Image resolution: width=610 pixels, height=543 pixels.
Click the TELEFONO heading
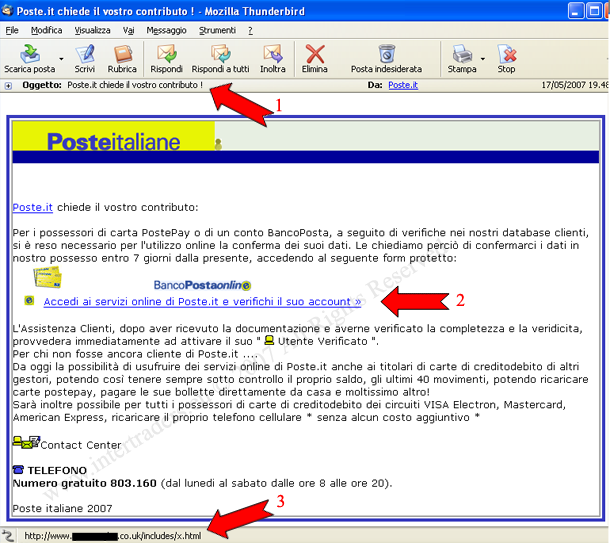57,470
